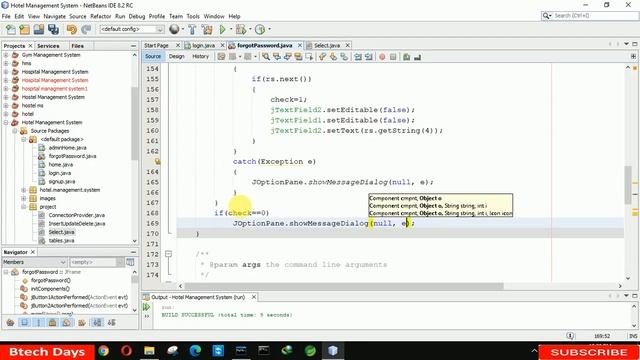Run the project with green play icon
This screenshot has height=360, width=640.
[222, 29]
